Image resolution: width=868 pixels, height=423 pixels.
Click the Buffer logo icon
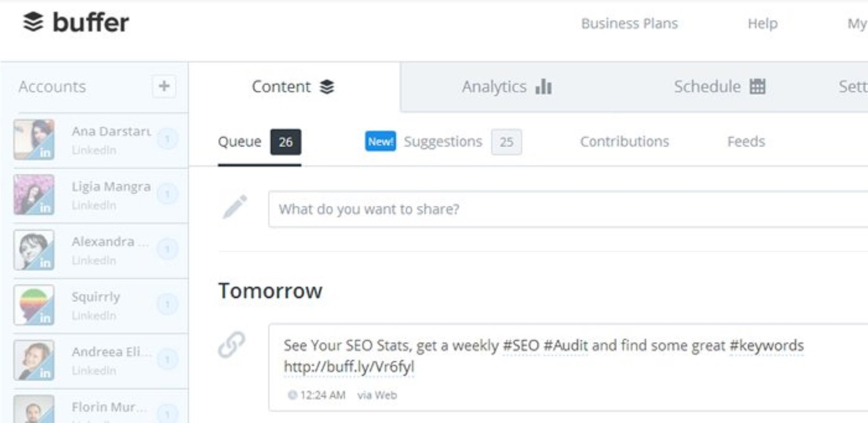tap(33, 22)
